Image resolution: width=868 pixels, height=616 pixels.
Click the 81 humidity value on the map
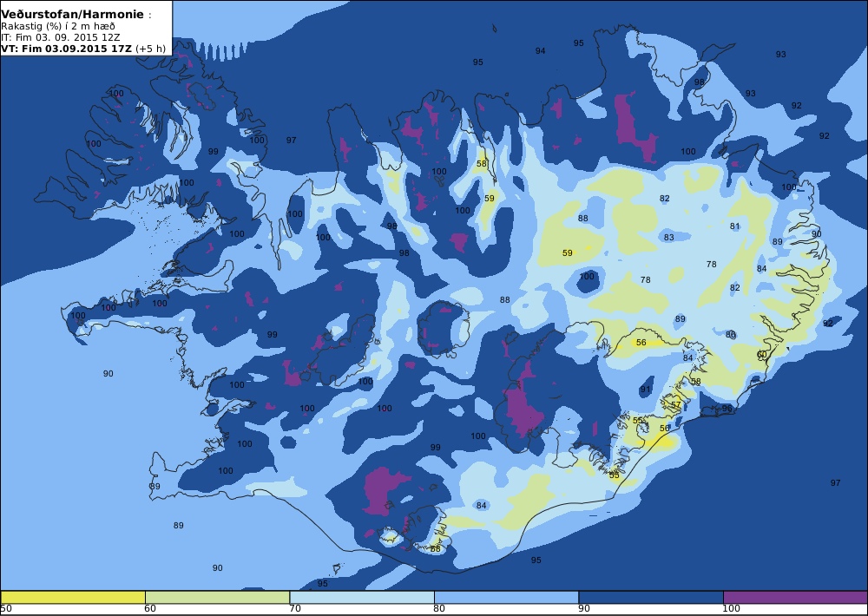click(x=734, y=226)
